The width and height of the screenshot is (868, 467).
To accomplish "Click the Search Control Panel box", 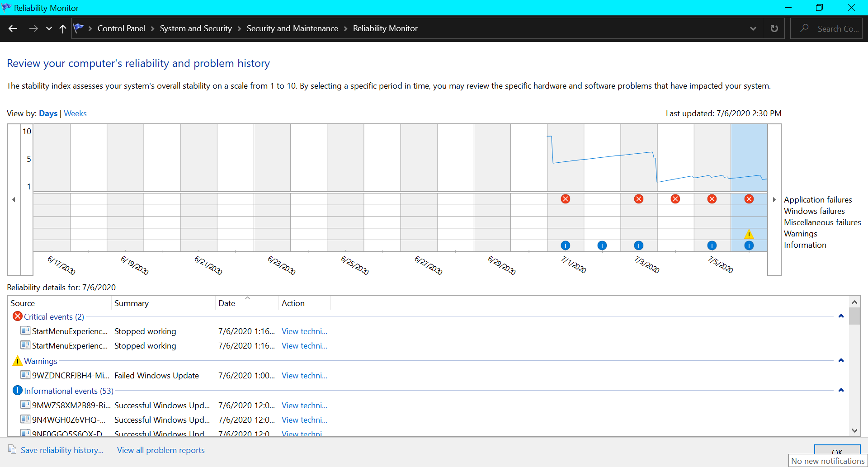I will pyautogui.click(x=826, y=28).
